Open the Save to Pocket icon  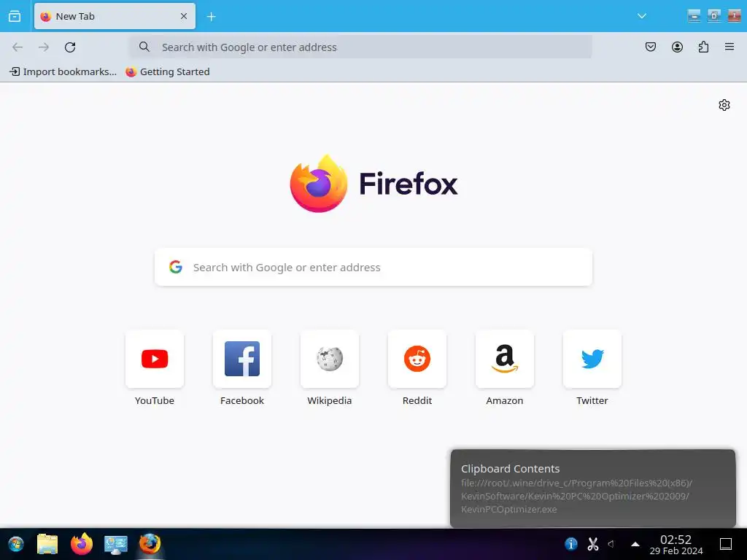pyautogui.click(x=651, y=47)
